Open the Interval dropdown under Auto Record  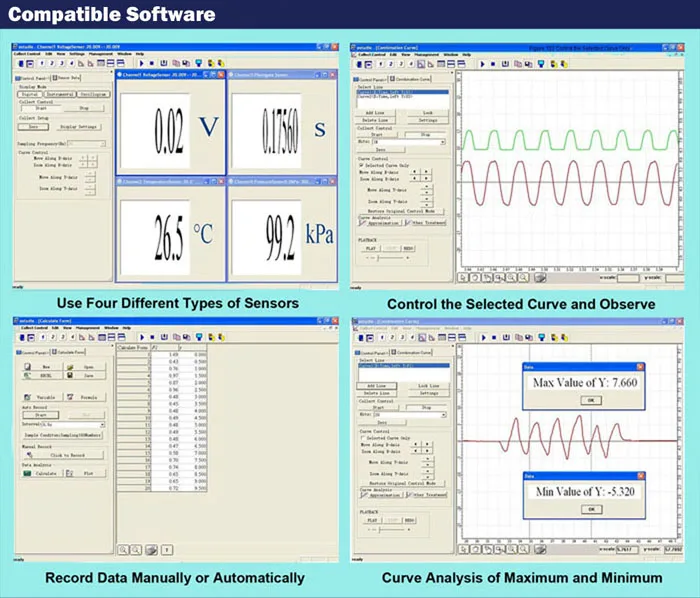pyautogui.click(x=102, y=424)
